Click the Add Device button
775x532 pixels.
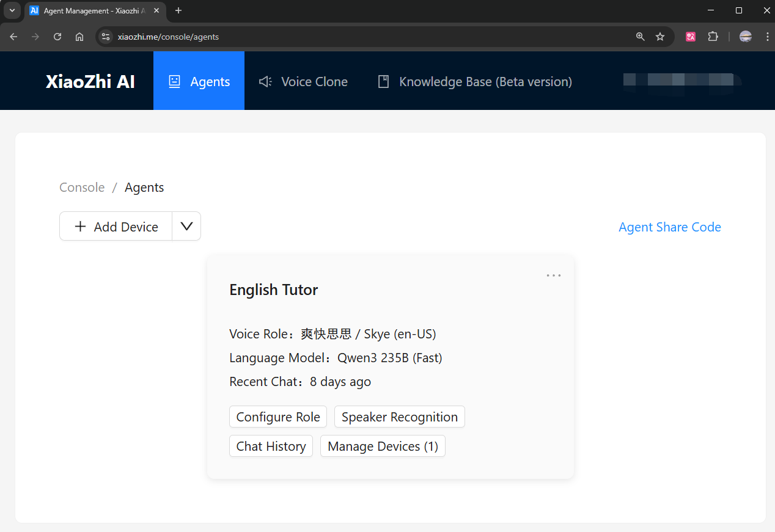116,227
